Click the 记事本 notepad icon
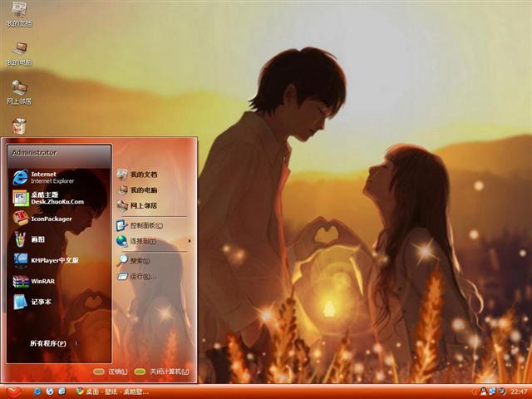The height and width of the screenshot is (399, 532). [x=20, y=302]
